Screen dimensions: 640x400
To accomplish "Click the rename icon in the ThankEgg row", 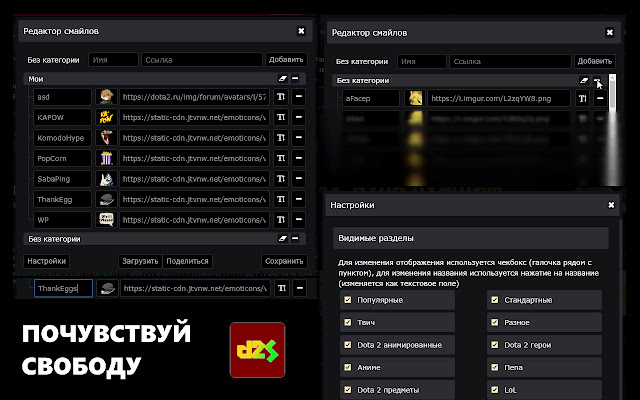I will [281, 199].
